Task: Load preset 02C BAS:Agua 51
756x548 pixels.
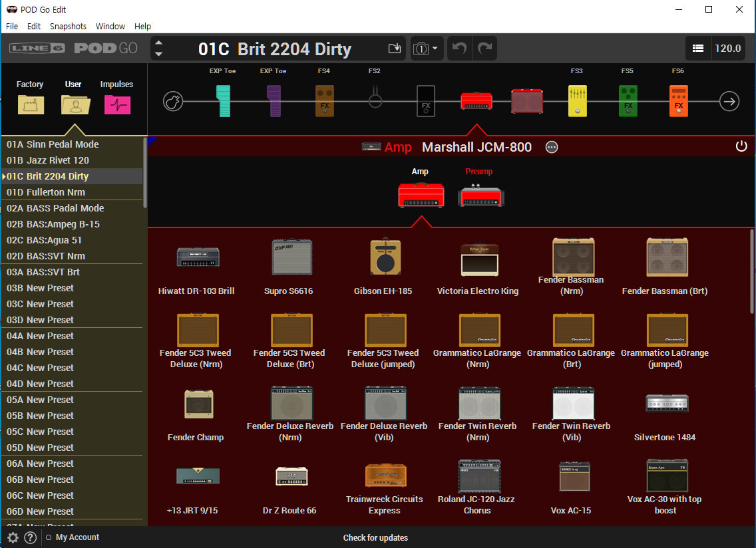Action: [73, 240]
